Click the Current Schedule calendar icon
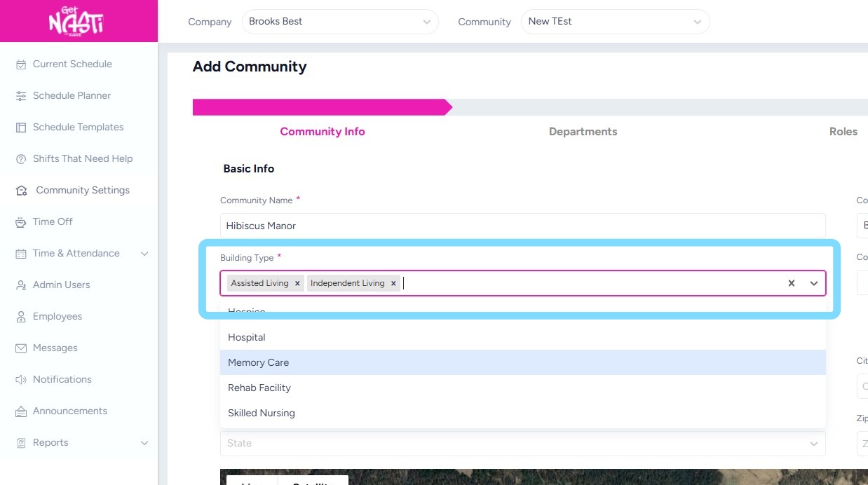 [21, 64]
